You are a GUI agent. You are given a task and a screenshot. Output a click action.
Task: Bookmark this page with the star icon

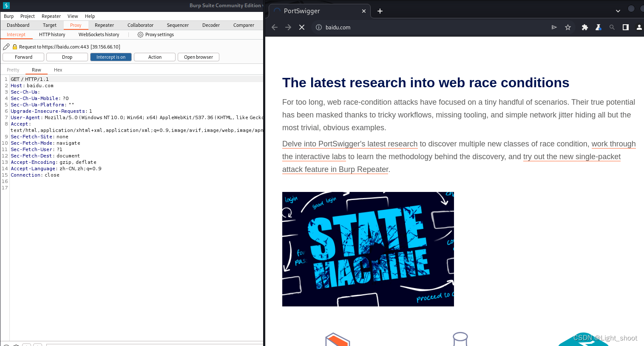568,27
